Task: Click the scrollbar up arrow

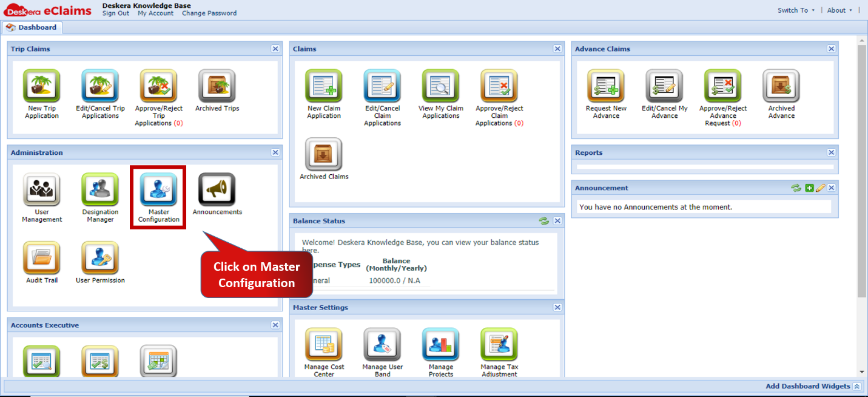Action: click(862, 39)
